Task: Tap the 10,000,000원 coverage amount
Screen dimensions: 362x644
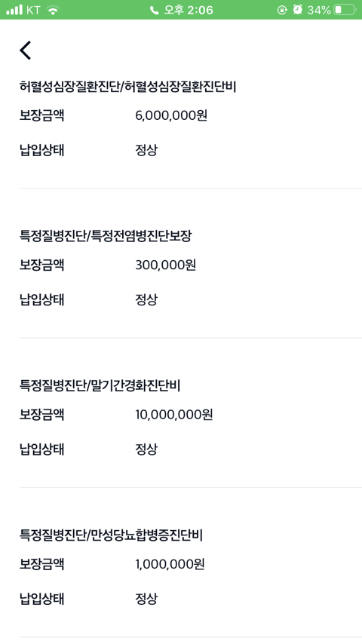Action: click(x=173, y=415)
